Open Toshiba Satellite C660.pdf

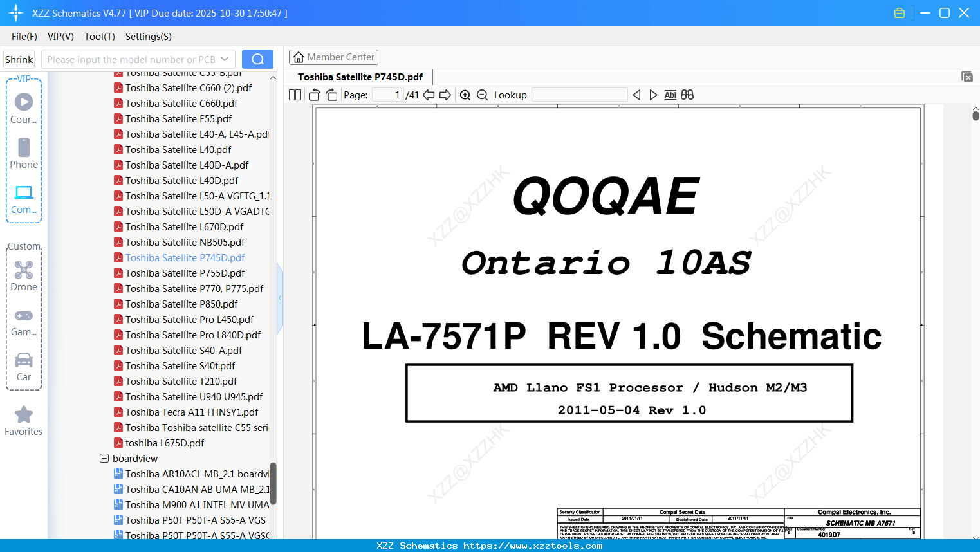click(x=181, y=104)
